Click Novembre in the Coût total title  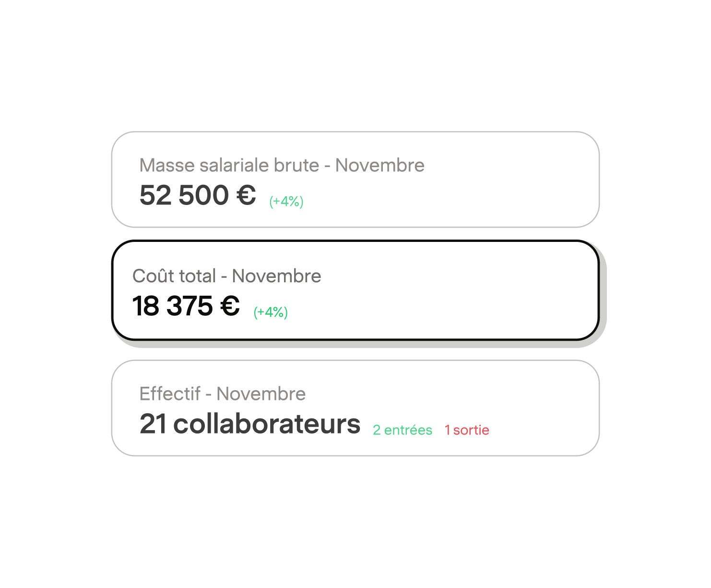(277, 276)
